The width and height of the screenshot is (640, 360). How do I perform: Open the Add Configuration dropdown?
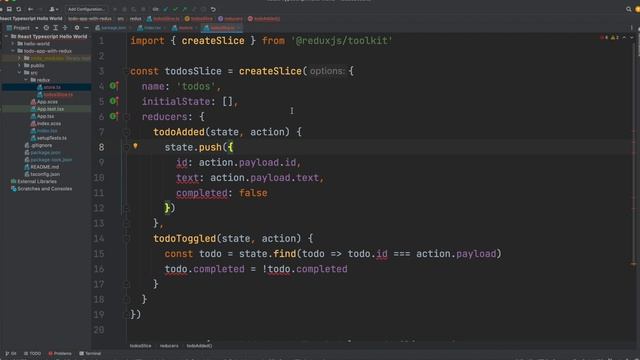86,9
